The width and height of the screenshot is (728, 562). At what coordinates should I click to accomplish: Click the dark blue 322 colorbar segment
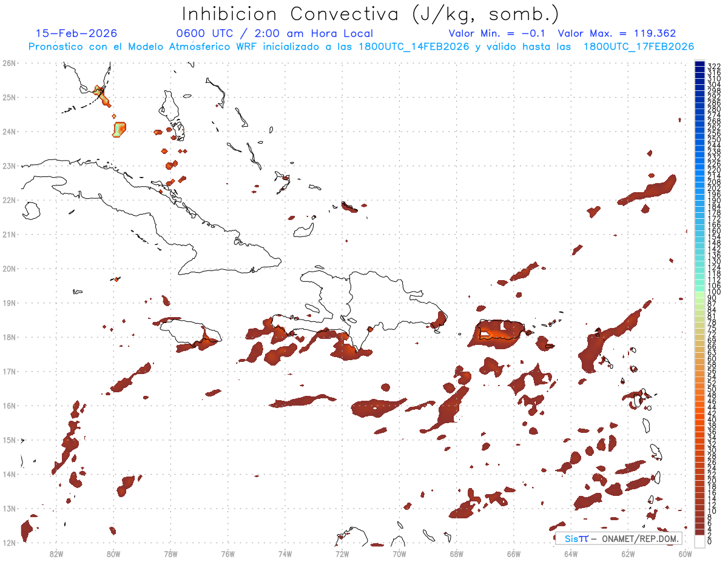699,64
